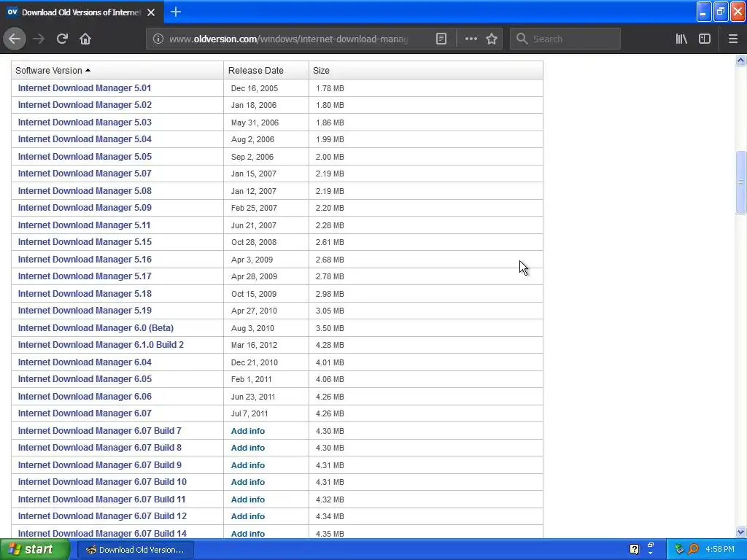The image size is (747, 560).
Task: Focus the browser Search field
Action: [565, 39]
